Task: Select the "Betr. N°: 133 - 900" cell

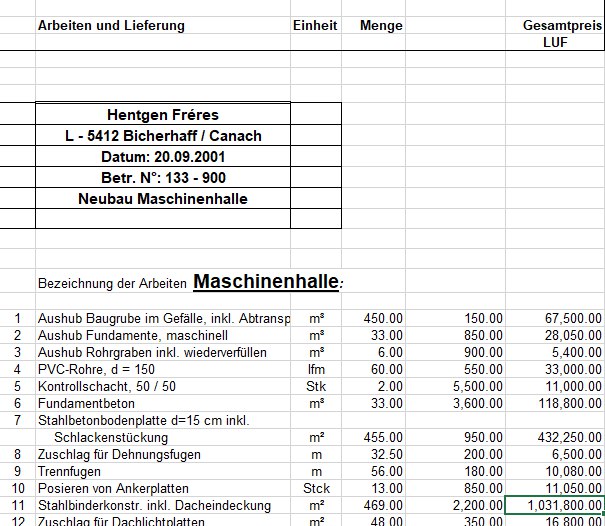Action: pos(163,178)
